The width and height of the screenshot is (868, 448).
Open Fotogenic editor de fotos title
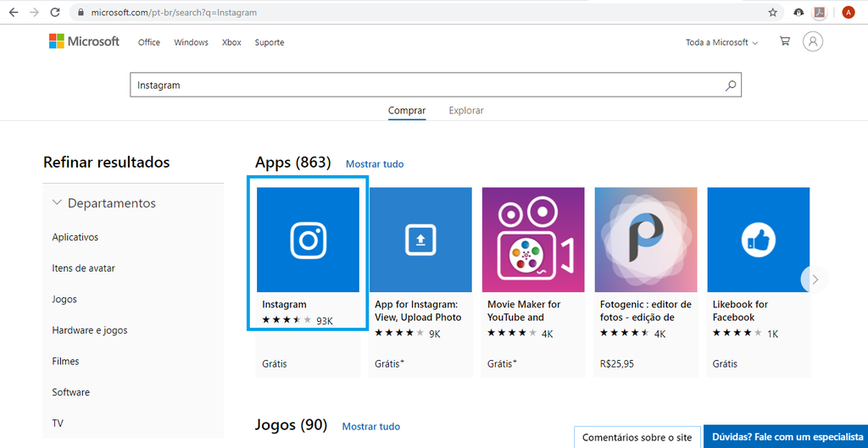coord(646,311)
